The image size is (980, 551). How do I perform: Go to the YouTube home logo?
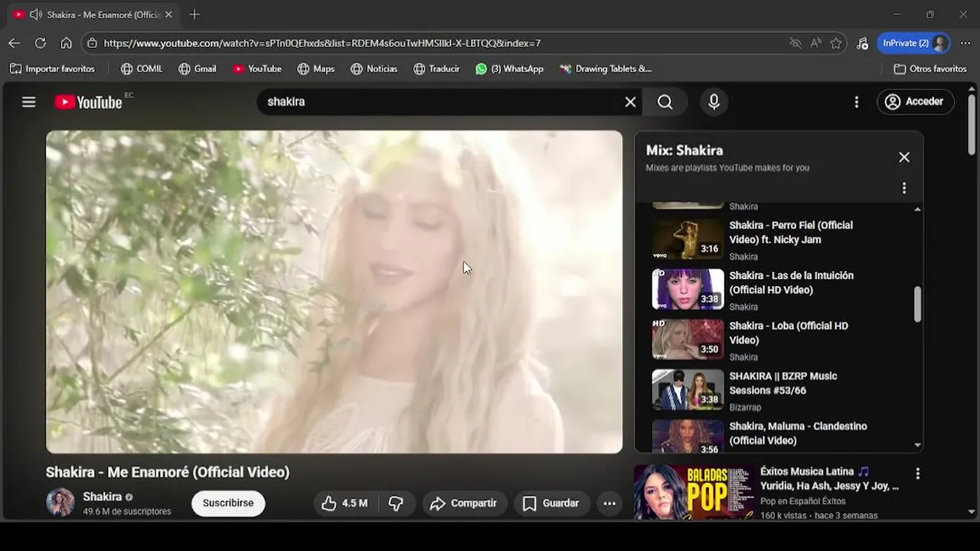pos(89,102)
